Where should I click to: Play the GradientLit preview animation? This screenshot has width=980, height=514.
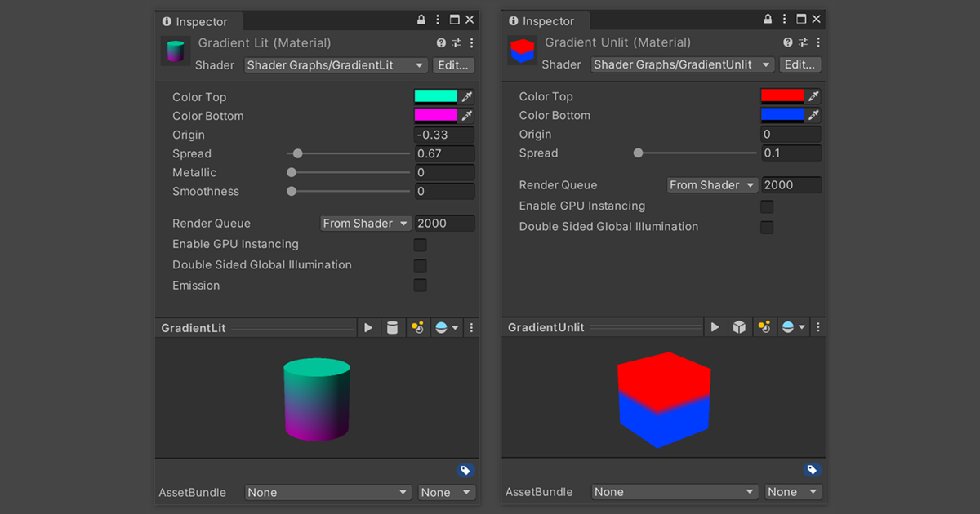tap(368, 327)
